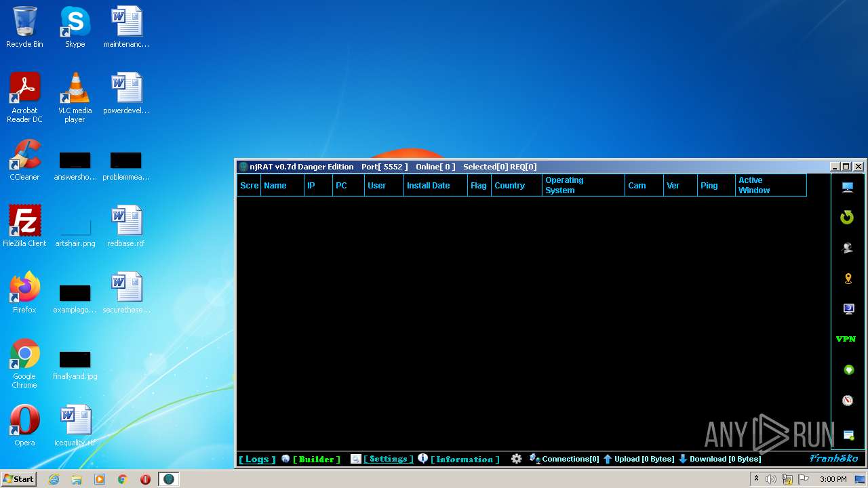Click the Cam column header
The image size is (868, 488).
[x=644, y=185]
